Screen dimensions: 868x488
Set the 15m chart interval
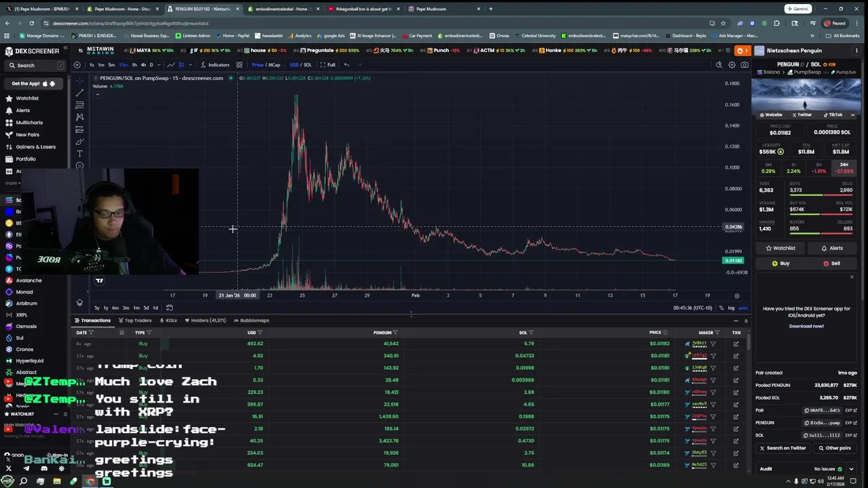tap(123, 65)
